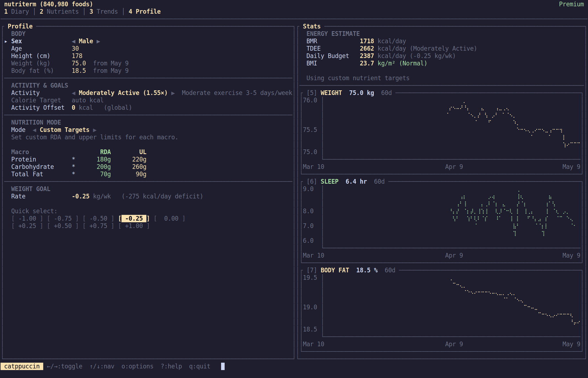Select the Male sex value
588x378 pixels.
(x=86, y=41)
